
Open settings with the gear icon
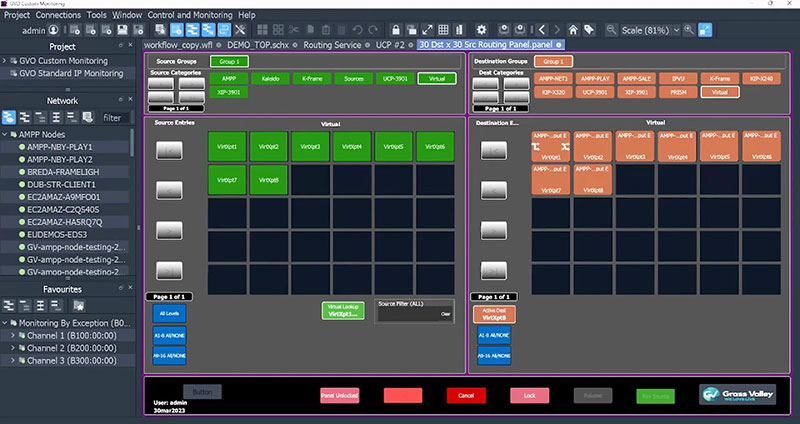[481, 31]
